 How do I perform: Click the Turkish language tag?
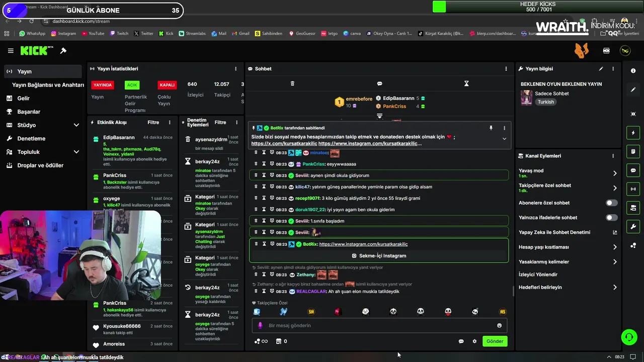pyautogui.click(x=545, y=102)
